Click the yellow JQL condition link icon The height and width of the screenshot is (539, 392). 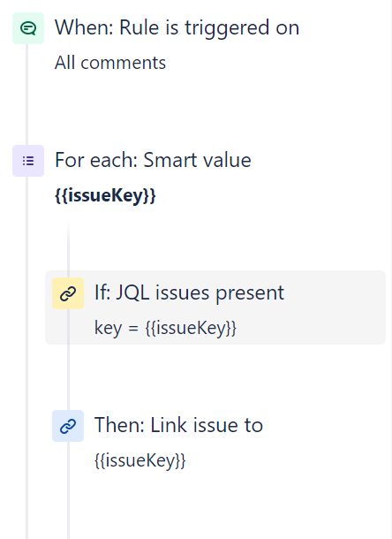68,293
